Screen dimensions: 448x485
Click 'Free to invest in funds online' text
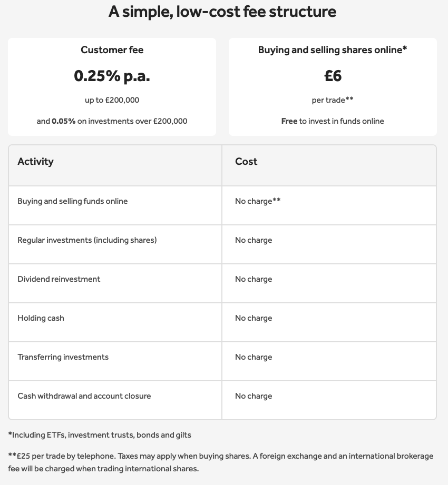[333, 121]
